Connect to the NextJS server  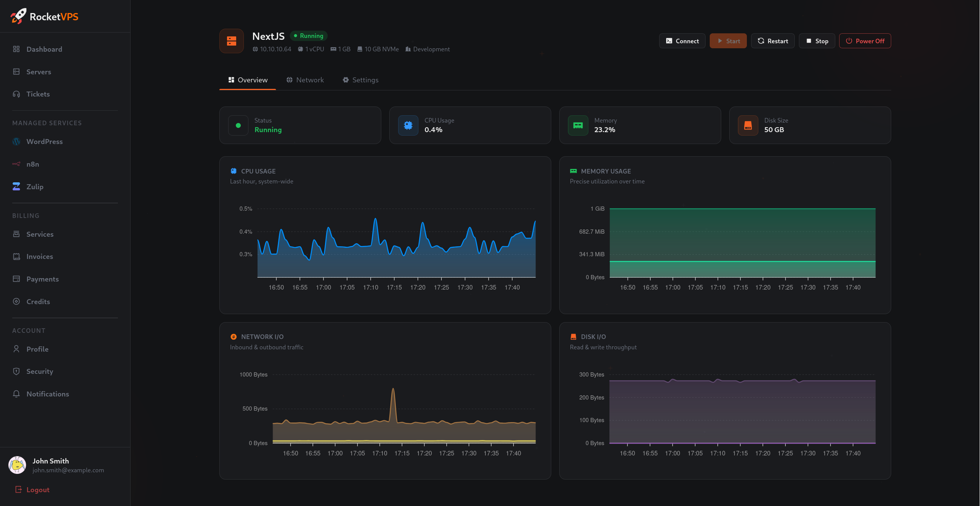click(682, 41)
